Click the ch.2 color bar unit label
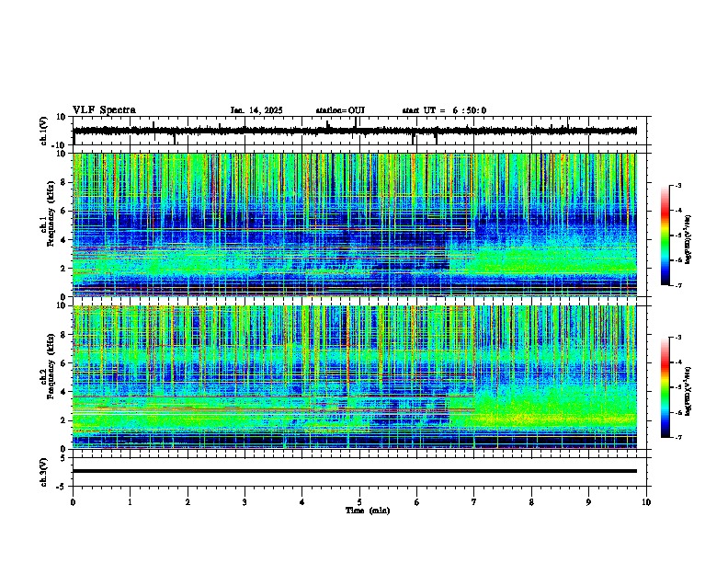This screenshot has height=563, width=728. [688, 391]
